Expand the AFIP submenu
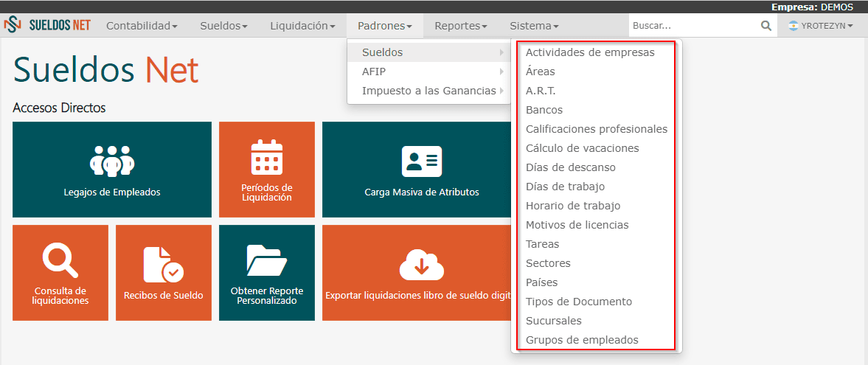This screenshot has width=868, height=365. click(x=429, y=72)
